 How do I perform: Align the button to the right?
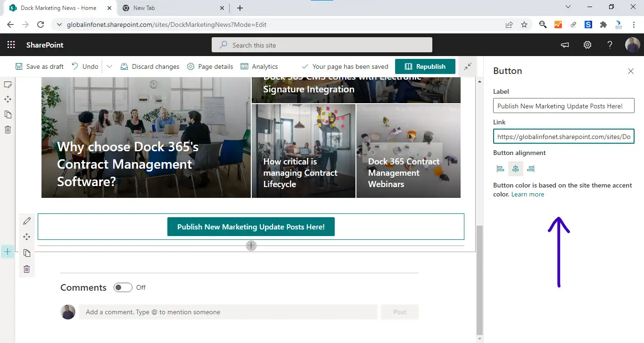tap(531, 169)
